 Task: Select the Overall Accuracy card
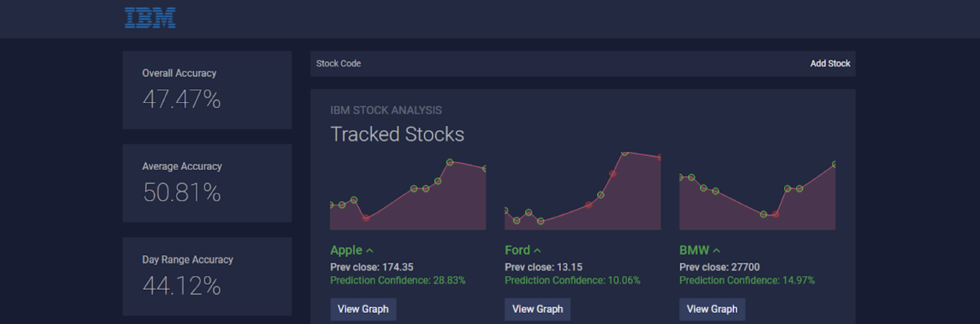point(207,90)
